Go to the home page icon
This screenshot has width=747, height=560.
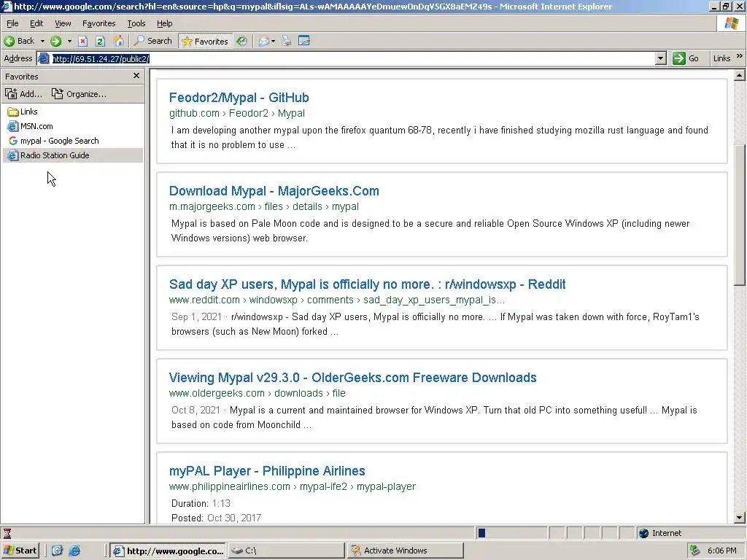118,41
